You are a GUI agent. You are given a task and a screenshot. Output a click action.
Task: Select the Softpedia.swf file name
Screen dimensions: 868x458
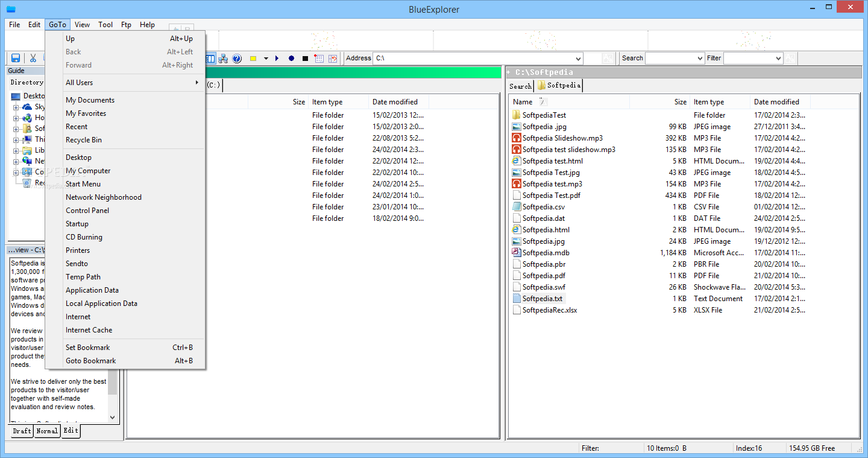point(544,287)
